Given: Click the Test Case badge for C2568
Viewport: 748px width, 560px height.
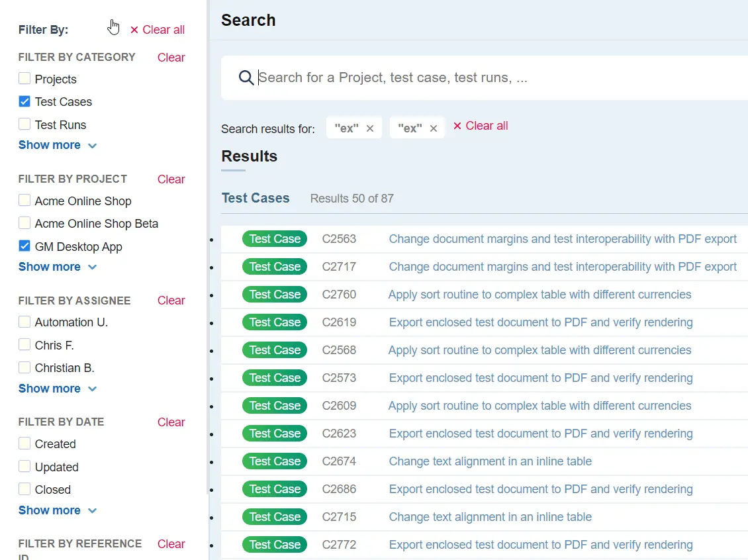Looking at the screenshot, I should 275,350.
